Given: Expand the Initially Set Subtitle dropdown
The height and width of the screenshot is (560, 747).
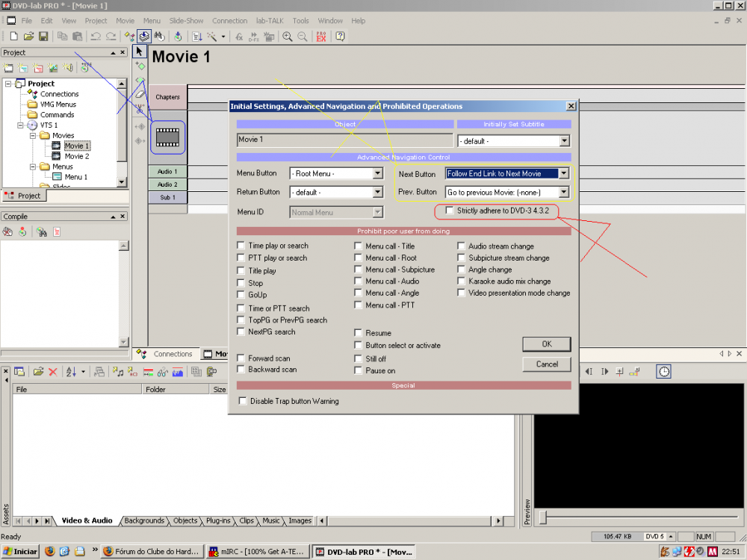Looking at the screenshot, I should point(564,141).
